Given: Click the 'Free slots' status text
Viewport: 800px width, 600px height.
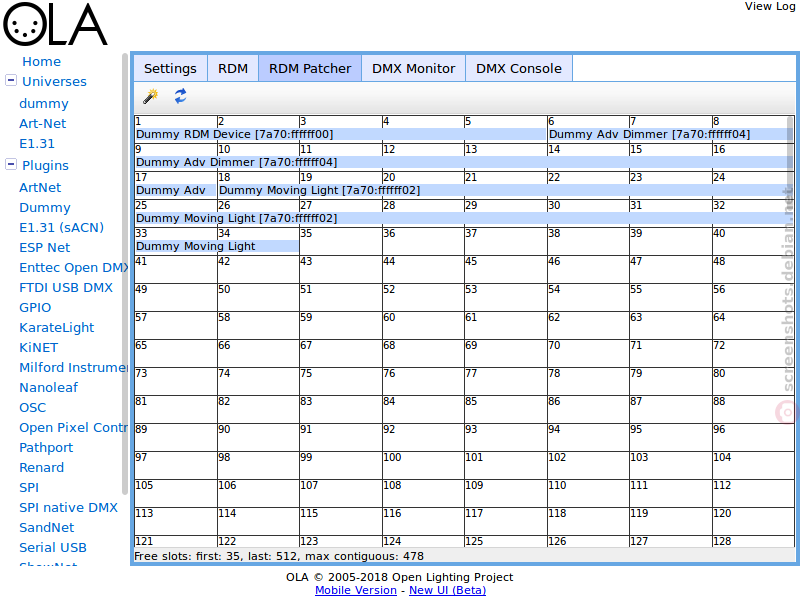Looking at the screenshot, I should (279, 556).
